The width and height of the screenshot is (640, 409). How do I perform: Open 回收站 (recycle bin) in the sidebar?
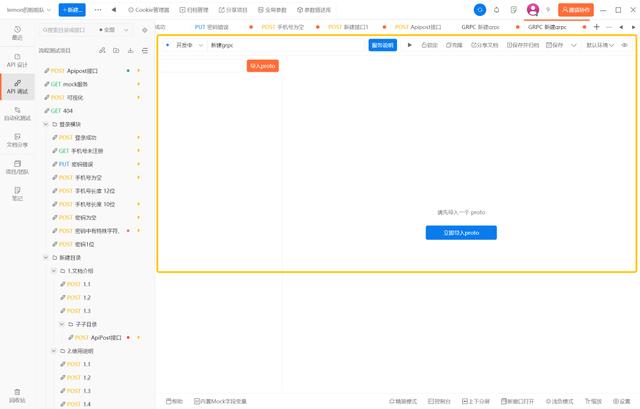coord(17,396)
